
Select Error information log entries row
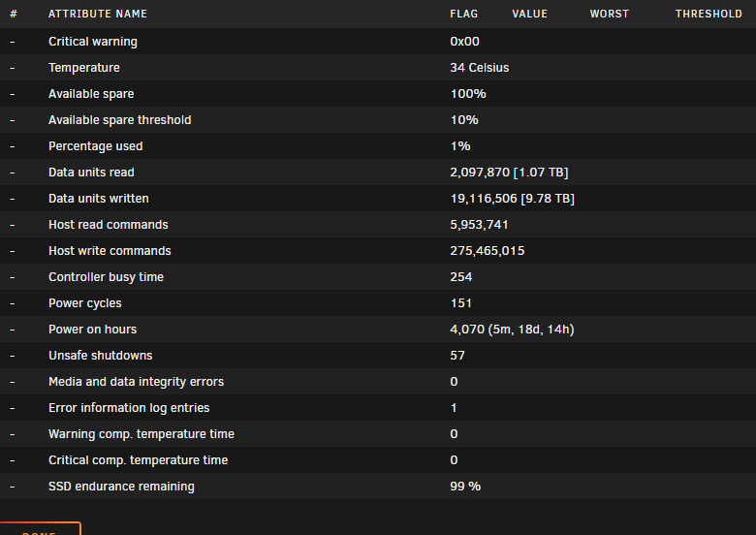tap(378, 407)
